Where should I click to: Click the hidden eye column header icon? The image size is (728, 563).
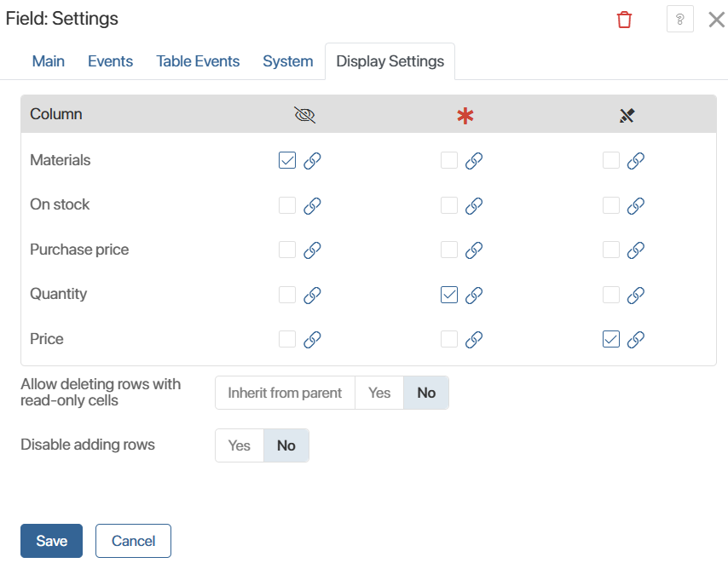(x=305, y=114)
